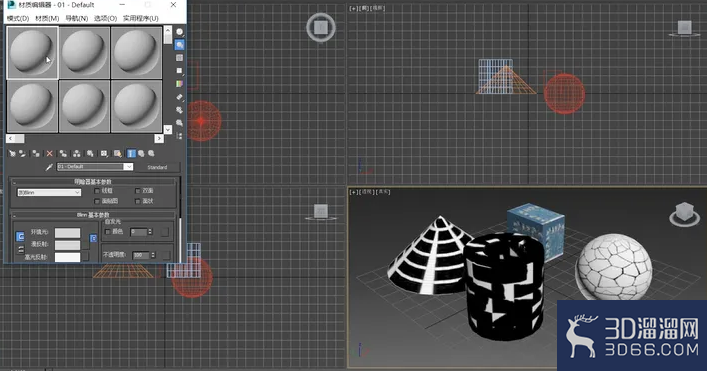Collapse 明暗器基本参数 rollout
This screenshot has width=707, height=371.
click(93, 182)
